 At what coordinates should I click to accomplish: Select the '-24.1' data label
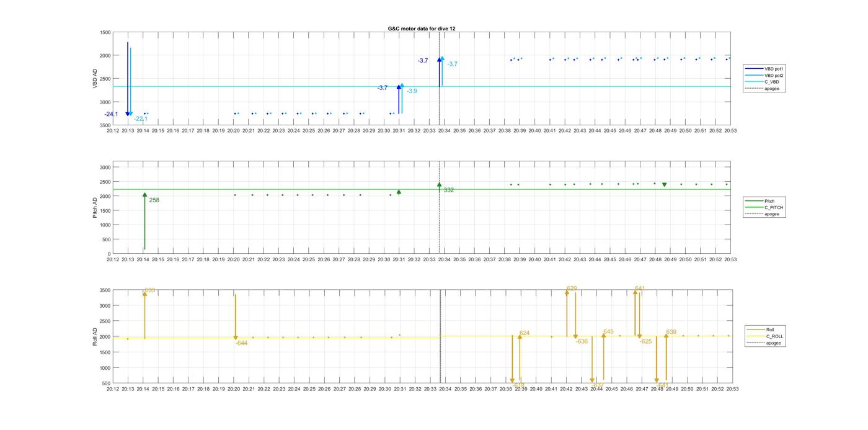click(x=111, y=114)
